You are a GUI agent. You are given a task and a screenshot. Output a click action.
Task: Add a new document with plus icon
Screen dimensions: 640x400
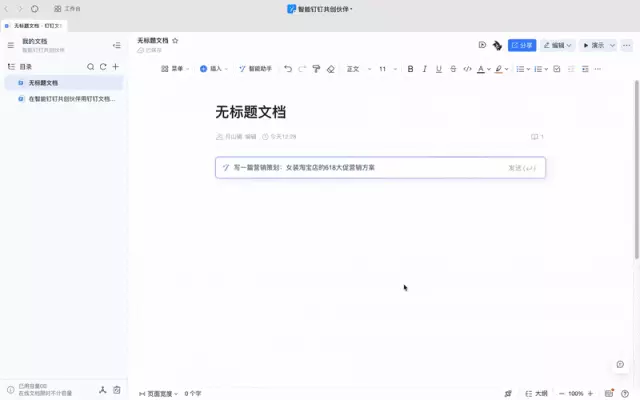point(115,66)
